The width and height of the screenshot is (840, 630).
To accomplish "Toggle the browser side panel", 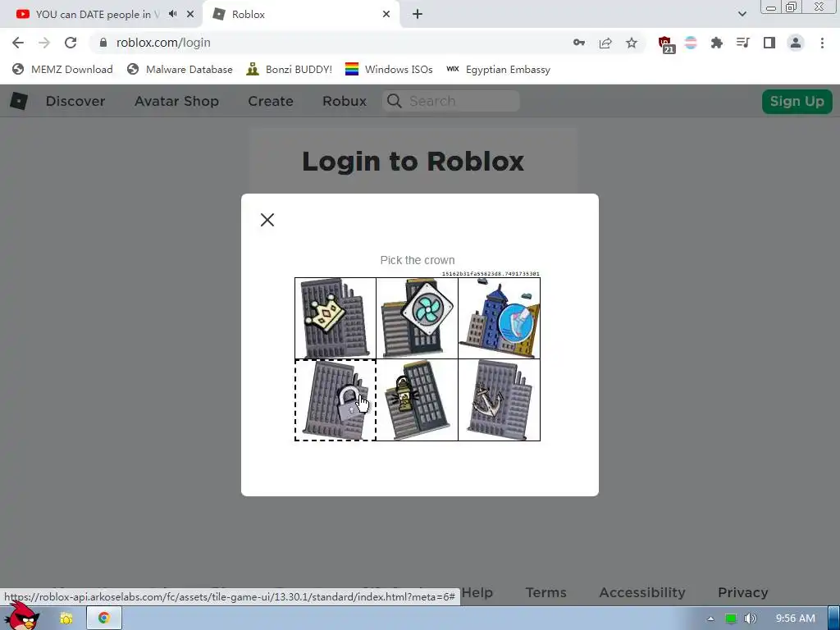I will point(769,43).
